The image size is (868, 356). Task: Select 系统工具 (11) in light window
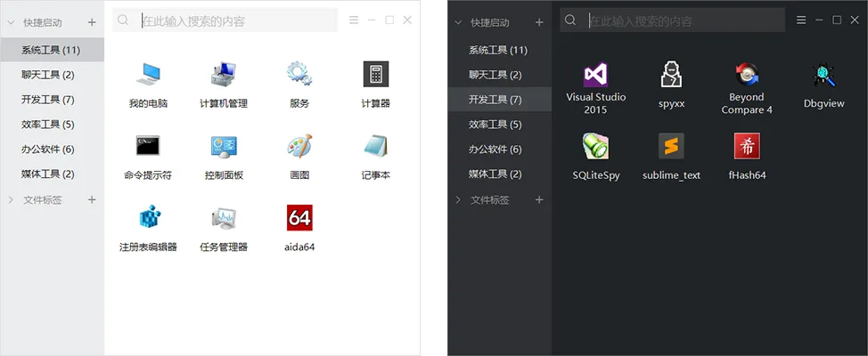52,50
